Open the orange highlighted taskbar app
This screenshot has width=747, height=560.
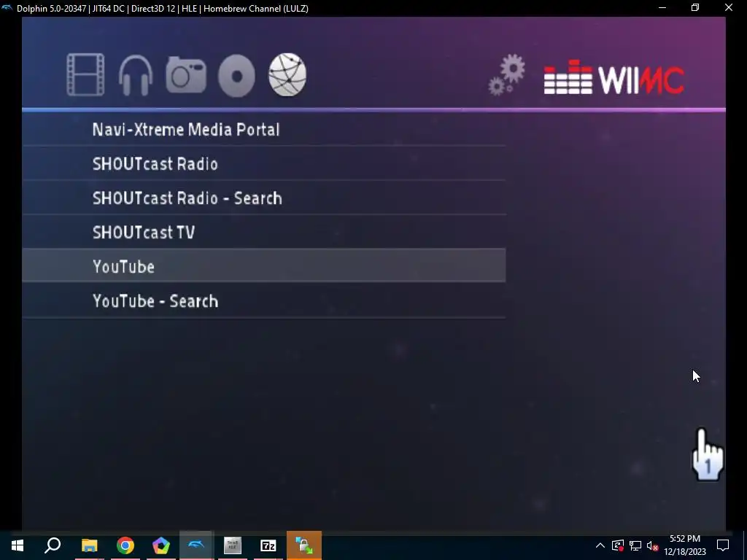pyautogui.click(x=304, y=545)
